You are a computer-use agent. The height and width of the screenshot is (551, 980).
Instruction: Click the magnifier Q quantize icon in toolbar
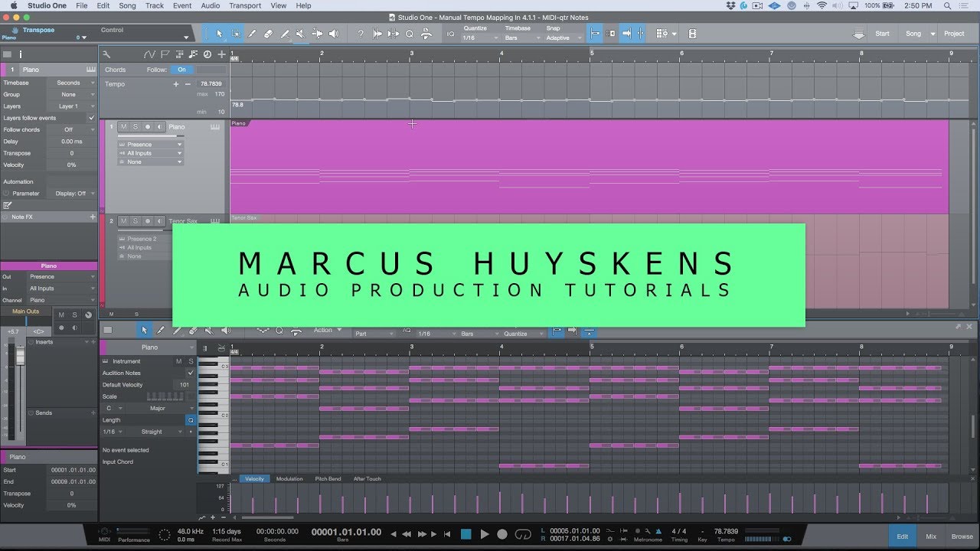[410, 34]
